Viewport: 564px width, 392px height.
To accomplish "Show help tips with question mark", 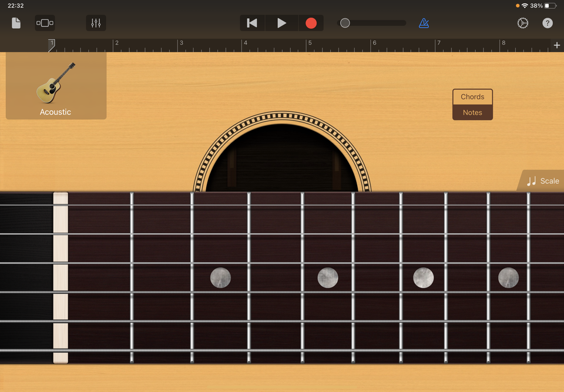I will (x=547, y=23).
